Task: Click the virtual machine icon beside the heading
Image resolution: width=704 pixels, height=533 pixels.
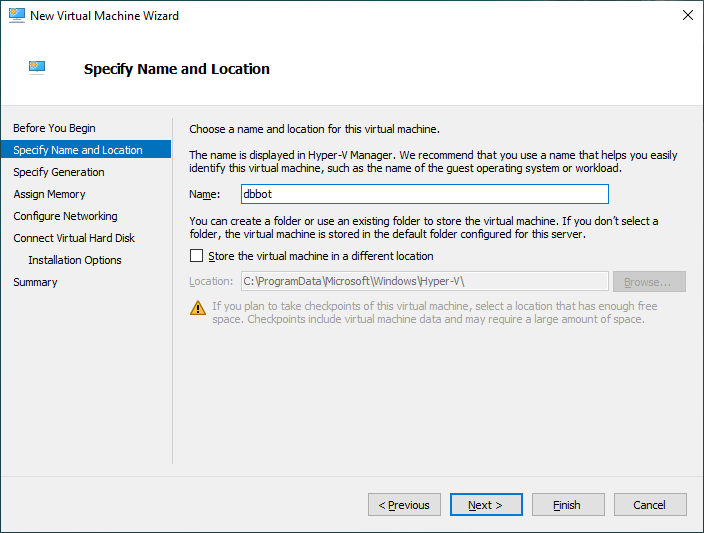Action: tap(37, 67)
